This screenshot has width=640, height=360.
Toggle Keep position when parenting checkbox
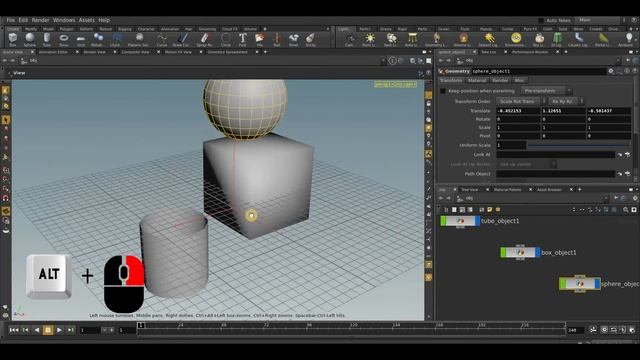pos(443,91)
